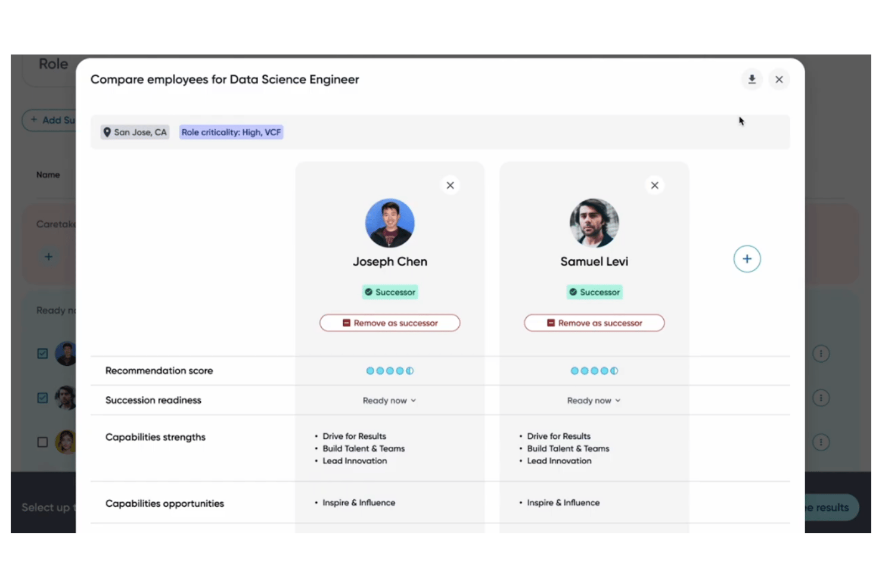Click Remove as successor for Joseph Chen
882x588 pixels.
point(390,323)
